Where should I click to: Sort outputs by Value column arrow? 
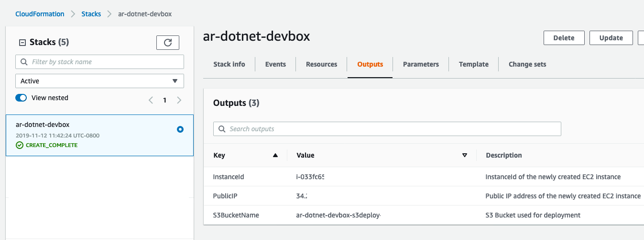[x=464, y=155]
